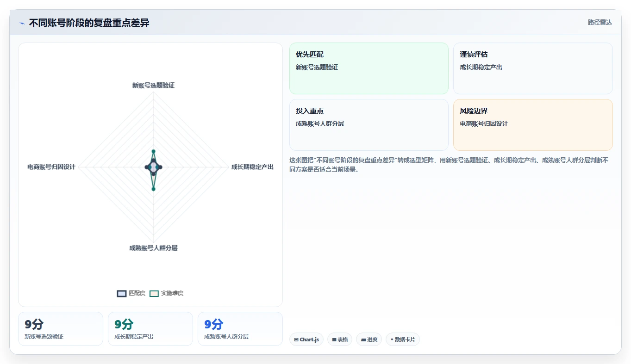Click the 路径雷达 label in the header

tap(600, 22)
